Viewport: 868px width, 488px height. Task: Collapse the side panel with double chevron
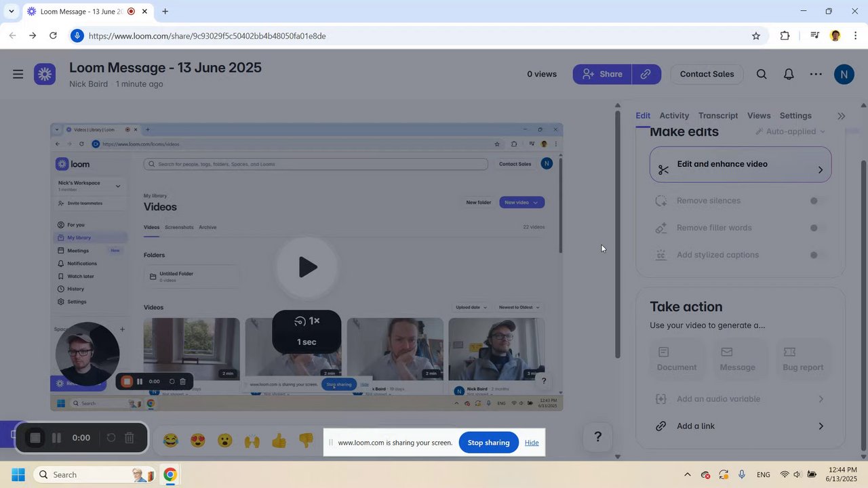click(x=842, y=116)
